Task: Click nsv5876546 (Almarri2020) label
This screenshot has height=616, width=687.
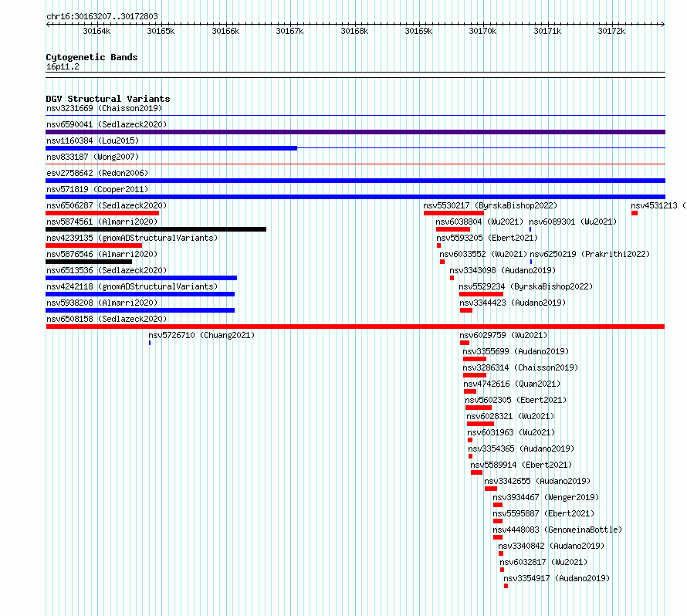Action: 102,254
